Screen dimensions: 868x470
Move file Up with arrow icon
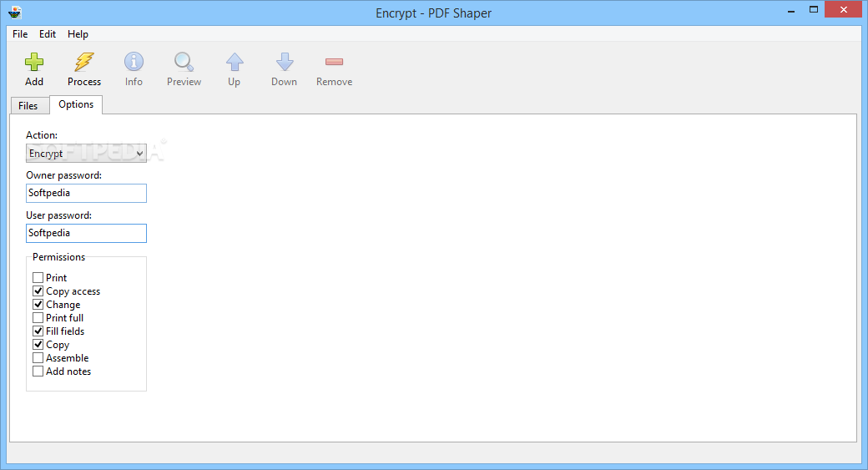235,62
